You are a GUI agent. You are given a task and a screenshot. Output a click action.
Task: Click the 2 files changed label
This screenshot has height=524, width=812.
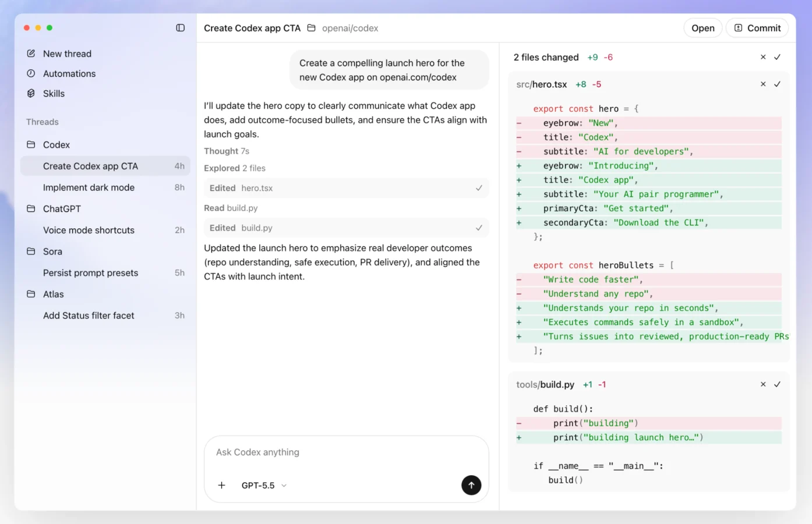546,57
